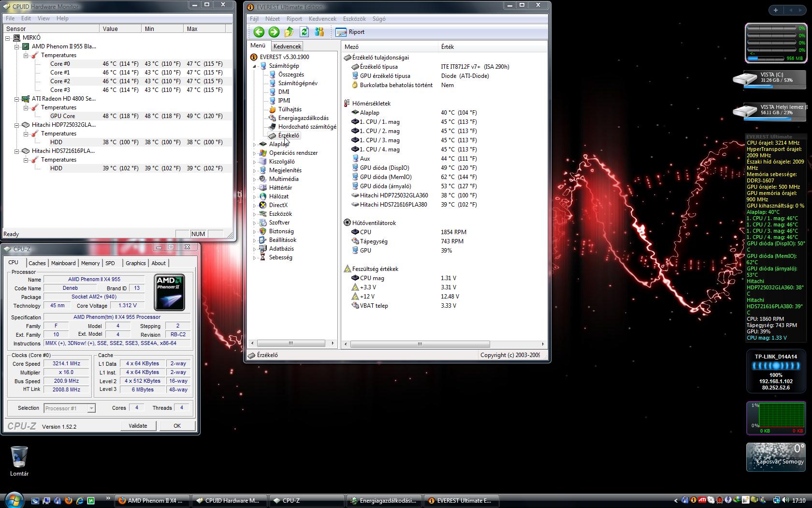The height and width of the screenshot is (508, 812).
Task: Open the Fájl menu in EVEREST
Action: pos(254,19)
